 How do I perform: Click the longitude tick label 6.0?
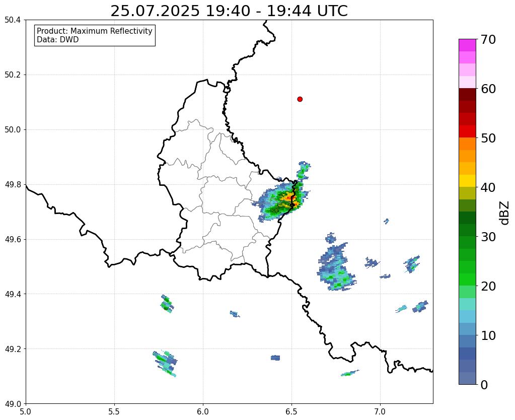click(x=203, y=412)
